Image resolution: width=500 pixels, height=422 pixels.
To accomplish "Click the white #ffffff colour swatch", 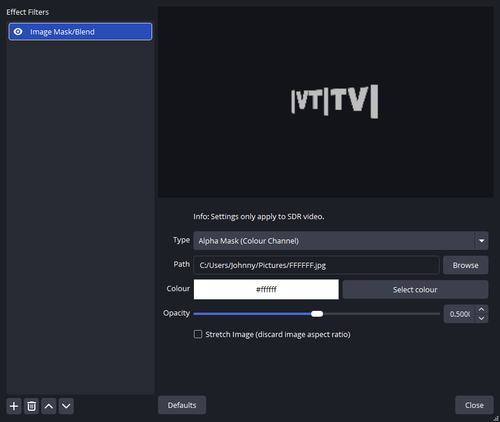I will [266, 289].
